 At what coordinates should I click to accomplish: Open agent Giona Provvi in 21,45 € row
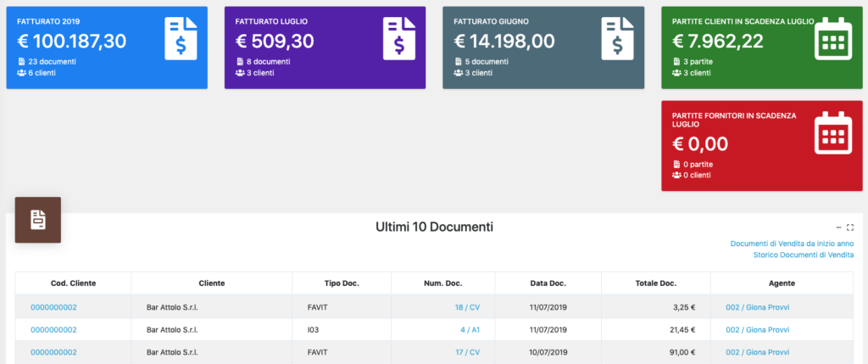tap(757, 330)
